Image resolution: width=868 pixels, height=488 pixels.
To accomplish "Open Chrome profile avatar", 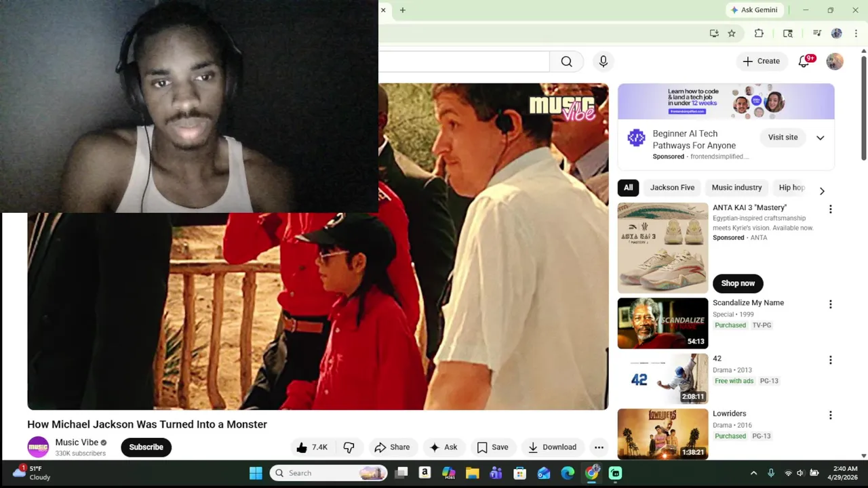I will (x=837, y=33).
